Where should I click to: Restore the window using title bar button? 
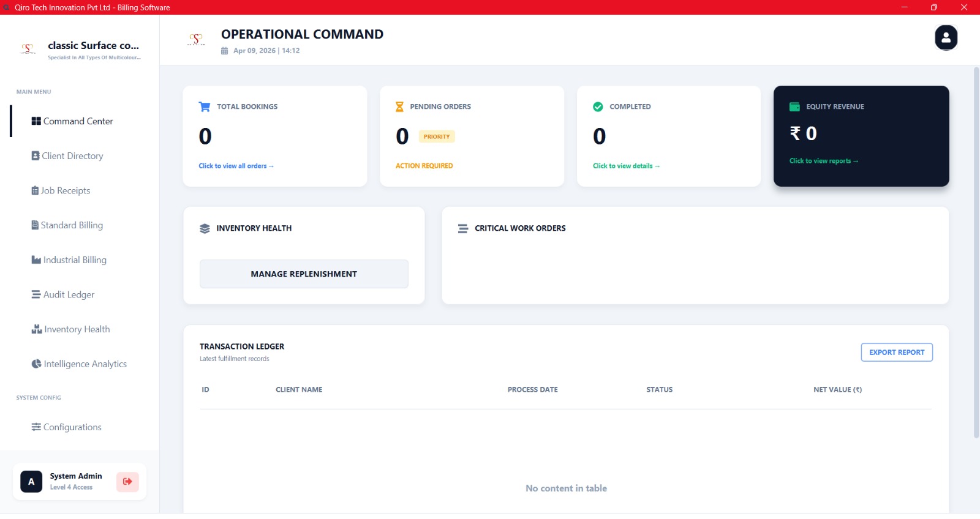pos(934,7)
